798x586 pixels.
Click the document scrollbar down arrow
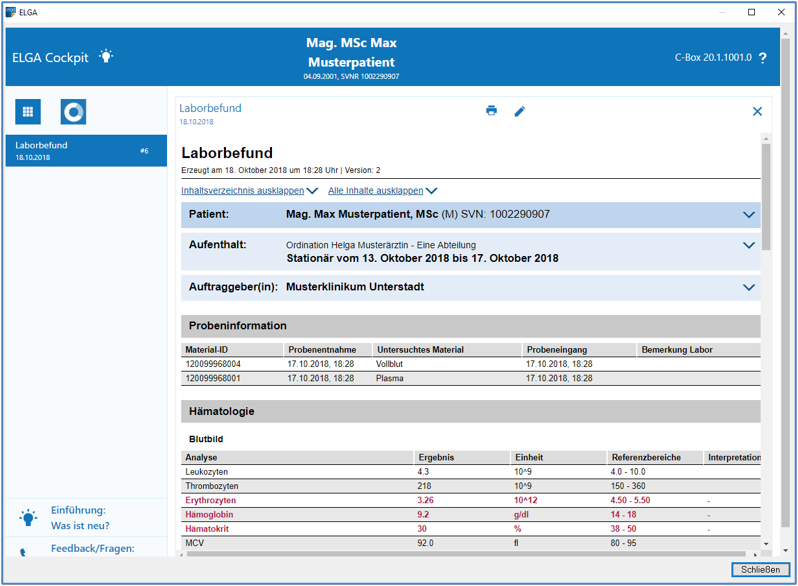click(766, 544)
